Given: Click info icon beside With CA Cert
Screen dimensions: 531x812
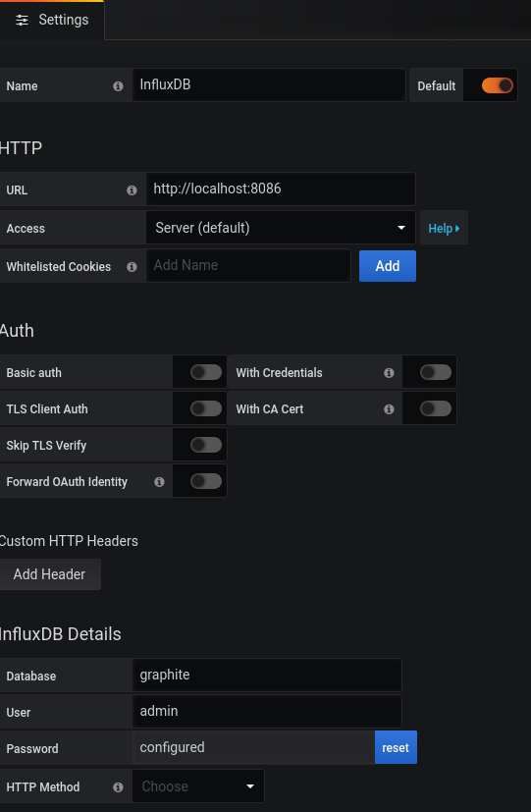Looking at the screenshot, I should tap(390, 409).
